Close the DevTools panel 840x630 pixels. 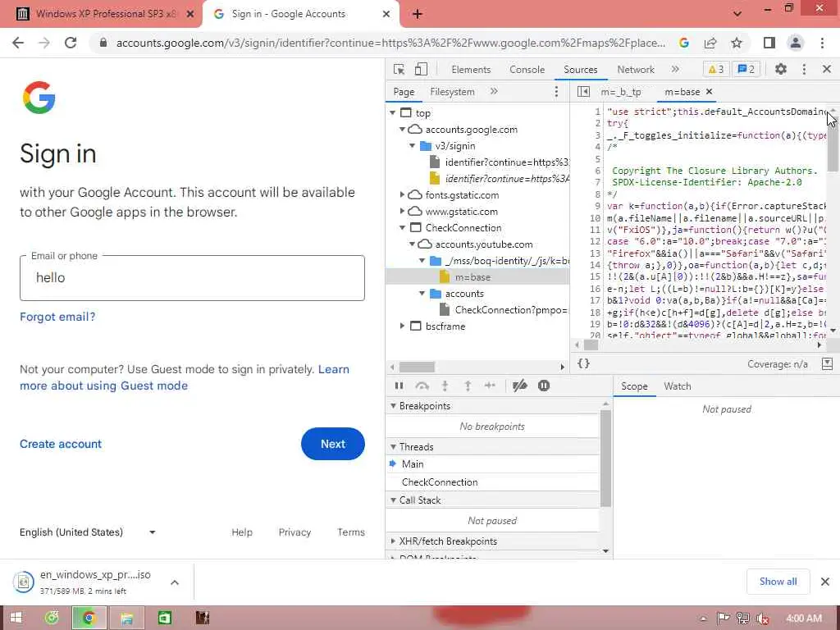click(x=827, y=69)
